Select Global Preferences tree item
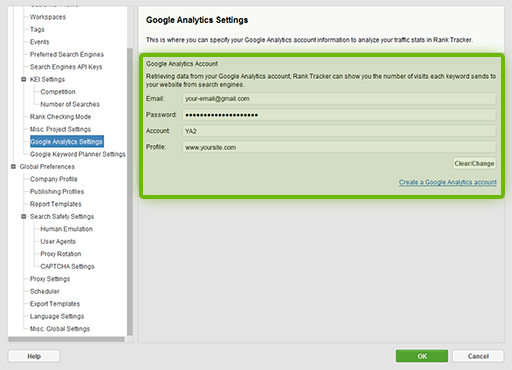The height and width of the screenshot is (370, 512). tap(47, 167)
